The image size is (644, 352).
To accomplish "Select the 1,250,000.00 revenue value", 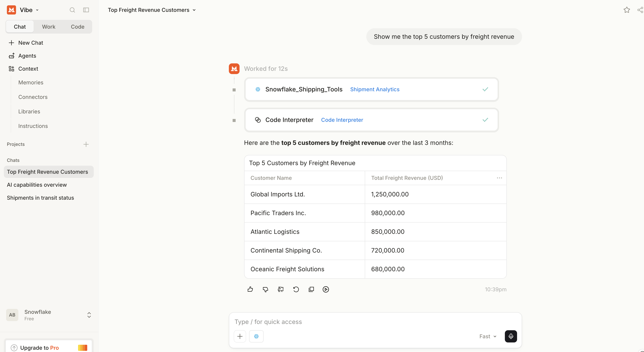I will click(x=390, y=194).
